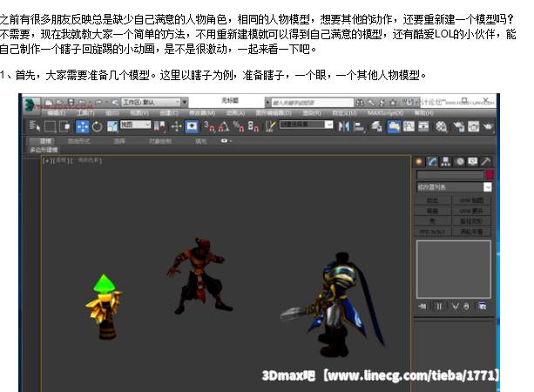Click the Configure Modifier Sets icon

[x=483, y=307]
